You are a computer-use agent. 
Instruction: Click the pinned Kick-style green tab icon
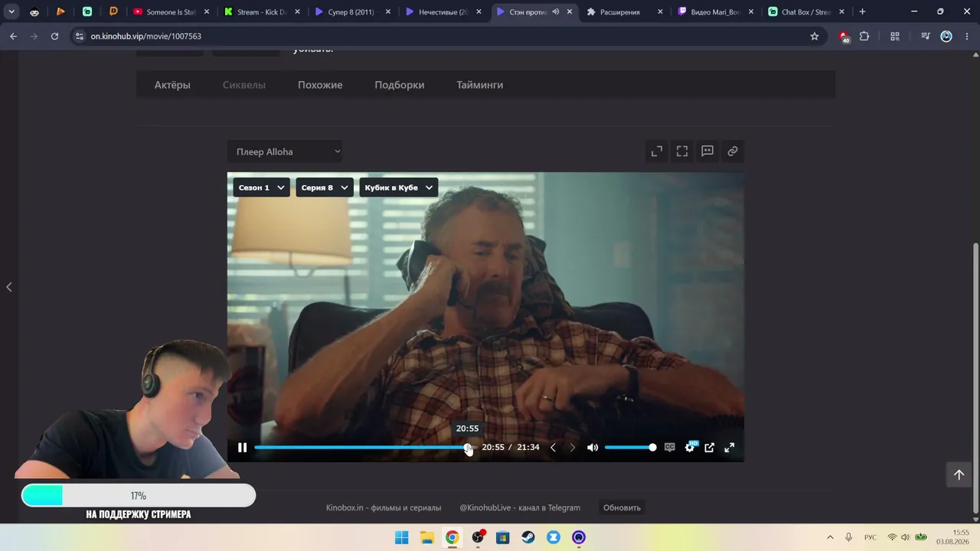pos(87,11)
